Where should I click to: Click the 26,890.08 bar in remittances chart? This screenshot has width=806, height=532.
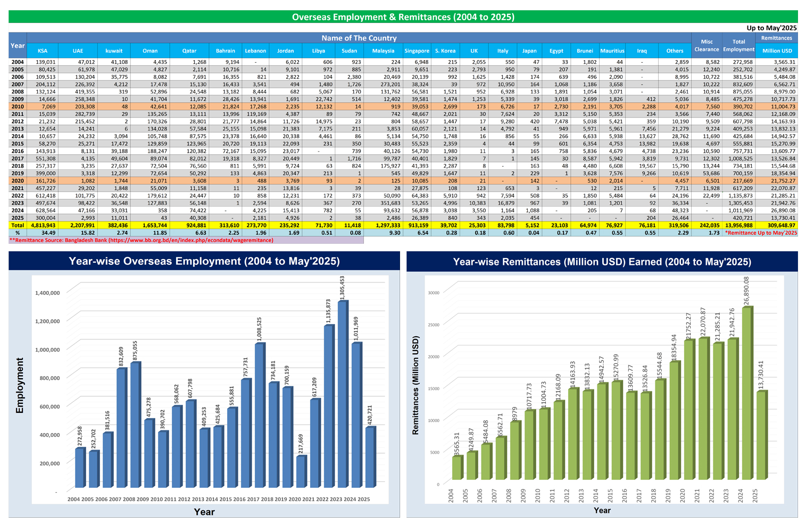pyautogui.click(x=747, y=394)
